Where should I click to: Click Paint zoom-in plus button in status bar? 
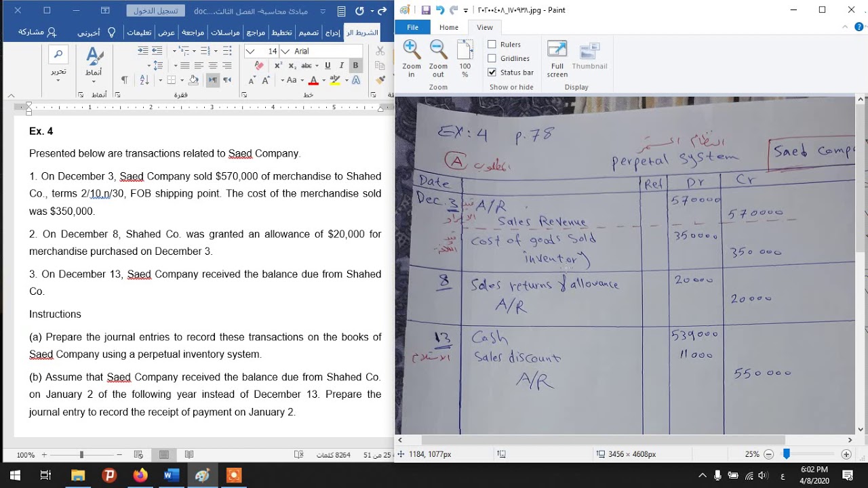click(846, 454)
